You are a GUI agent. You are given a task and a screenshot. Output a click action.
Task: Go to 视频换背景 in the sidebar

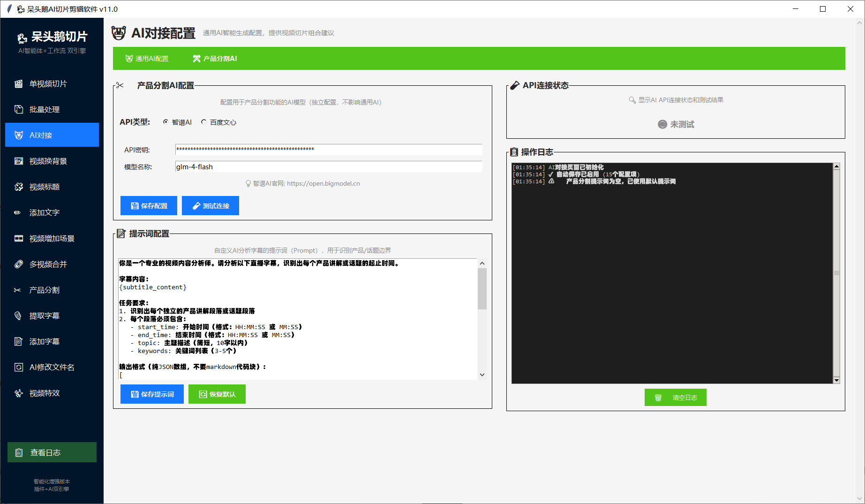48,161
